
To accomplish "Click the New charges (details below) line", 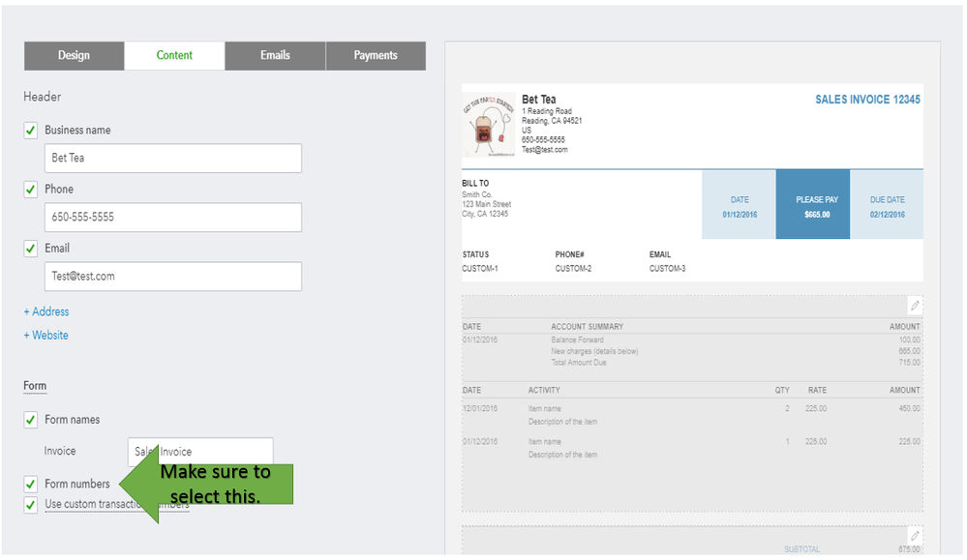I will (594, 351).
